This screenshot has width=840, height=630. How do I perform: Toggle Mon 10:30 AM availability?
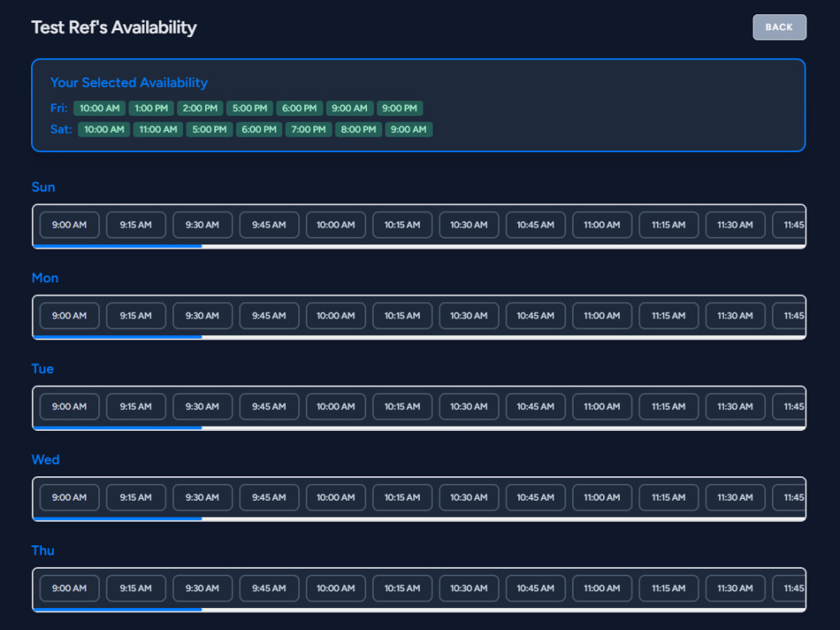tap(469, 316)
